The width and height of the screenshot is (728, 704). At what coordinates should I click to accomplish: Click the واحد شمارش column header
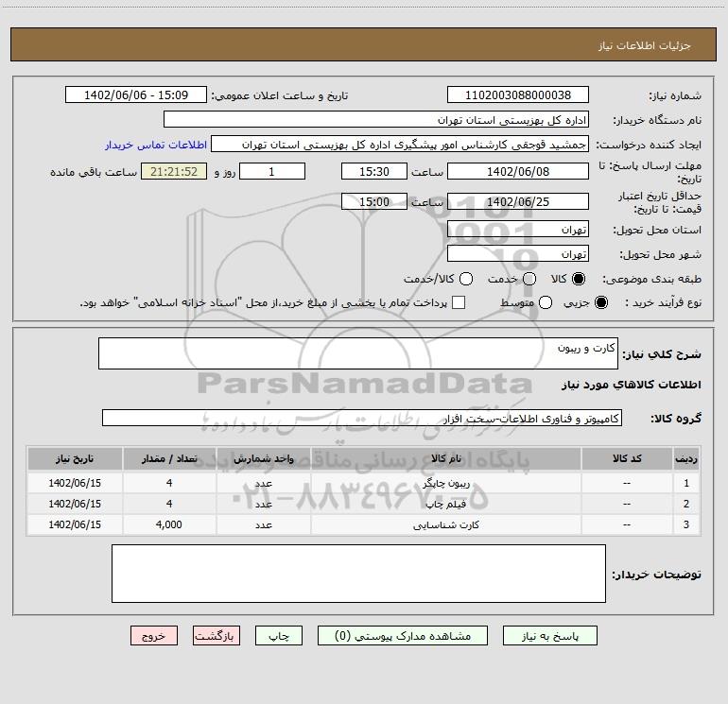coord(263,458)
